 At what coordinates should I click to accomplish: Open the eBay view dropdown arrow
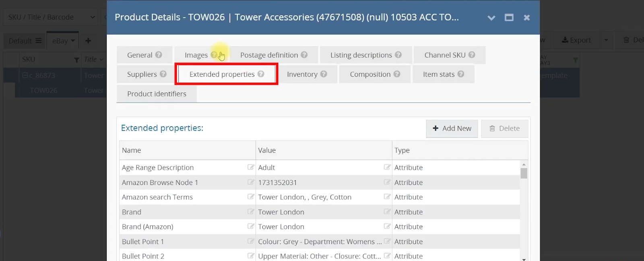pyautogui.click(x=73, y=41)
